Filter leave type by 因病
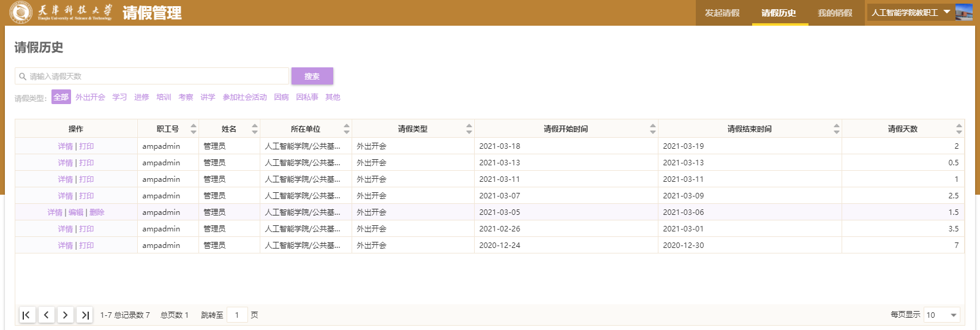 tap(281, 97)
